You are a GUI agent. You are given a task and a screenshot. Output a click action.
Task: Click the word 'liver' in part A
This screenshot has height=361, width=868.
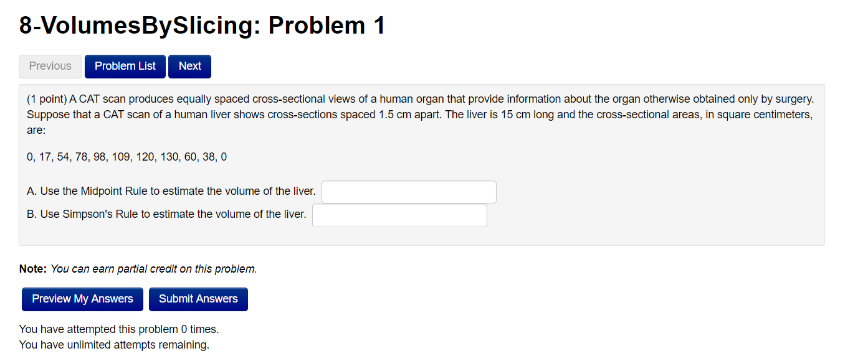point(305,191)
